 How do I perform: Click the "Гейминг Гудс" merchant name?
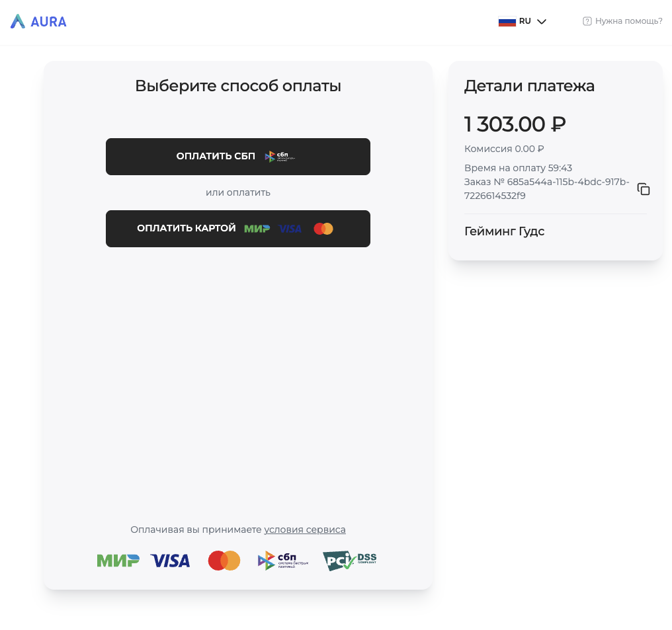pos(504,231)
